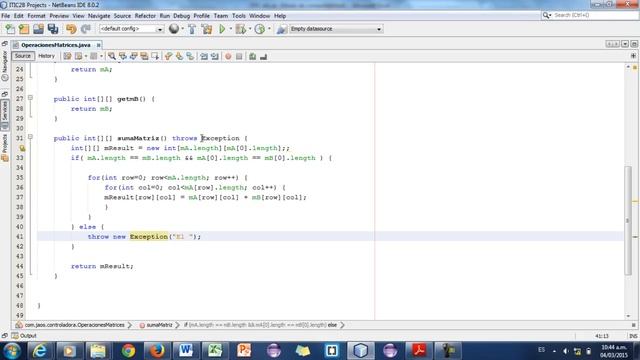
Task: Click the Build Project hammer icon
Action: point(192,29)
